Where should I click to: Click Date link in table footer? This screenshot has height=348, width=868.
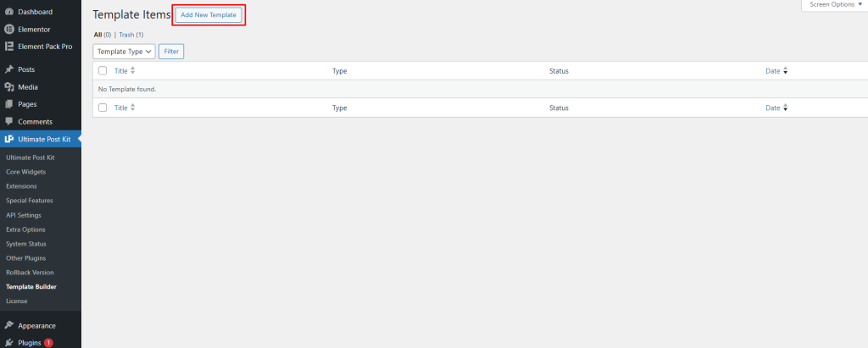773,108
